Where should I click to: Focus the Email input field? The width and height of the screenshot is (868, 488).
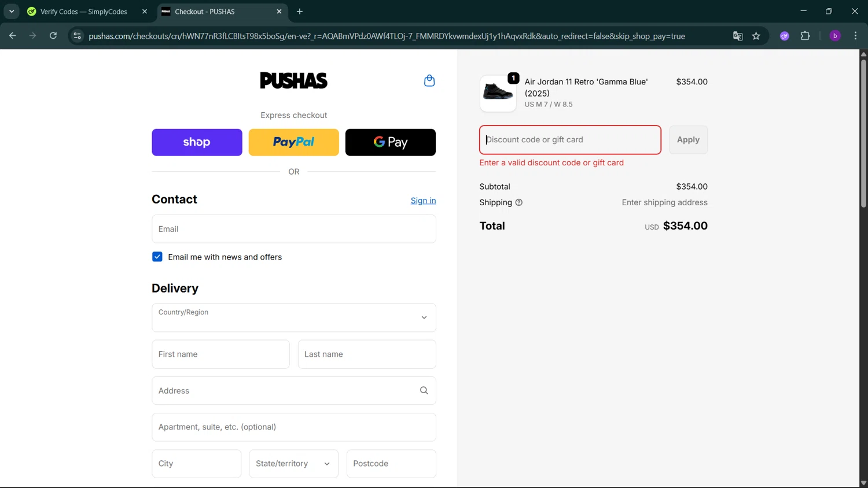(294, 229)
